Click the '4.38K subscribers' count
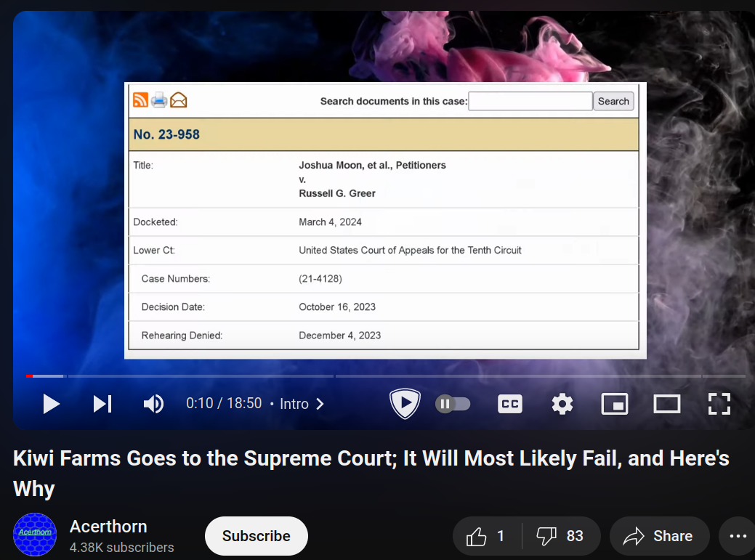The height and width of the screenshot is (560, 755). tap(122, 548)
